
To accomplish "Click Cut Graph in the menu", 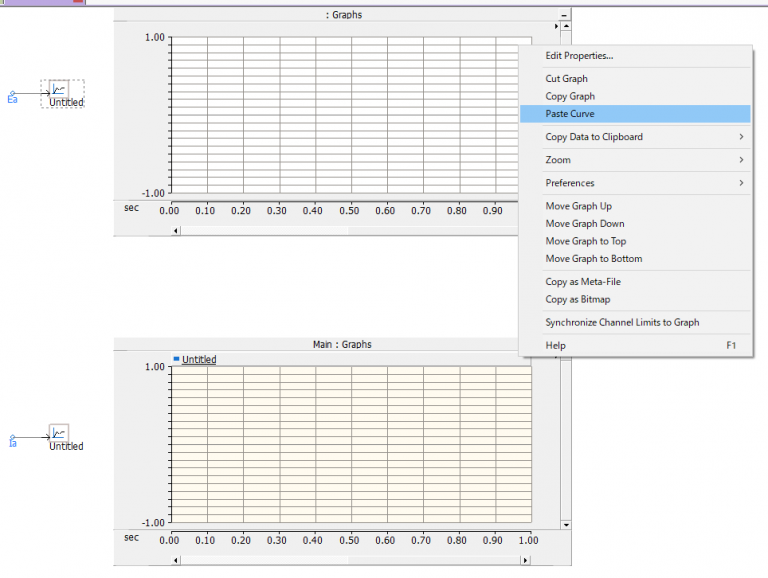I will click(566, 78).
